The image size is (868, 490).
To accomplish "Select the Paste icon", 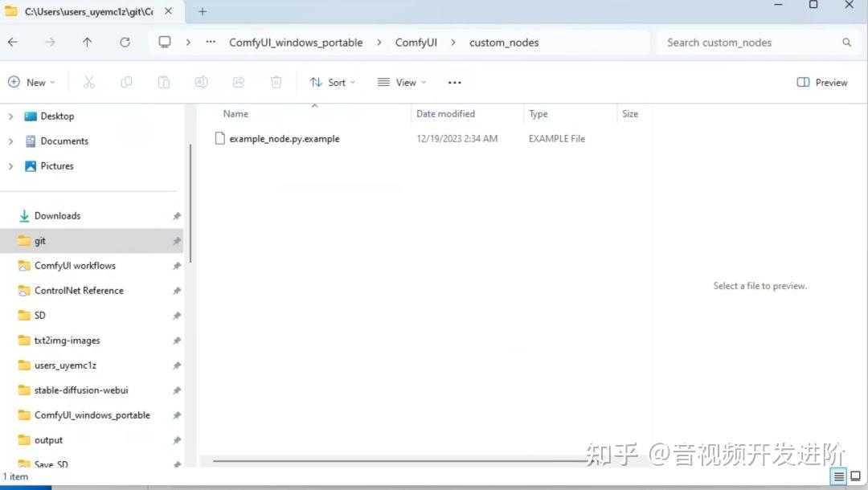I will pos(164,81).
